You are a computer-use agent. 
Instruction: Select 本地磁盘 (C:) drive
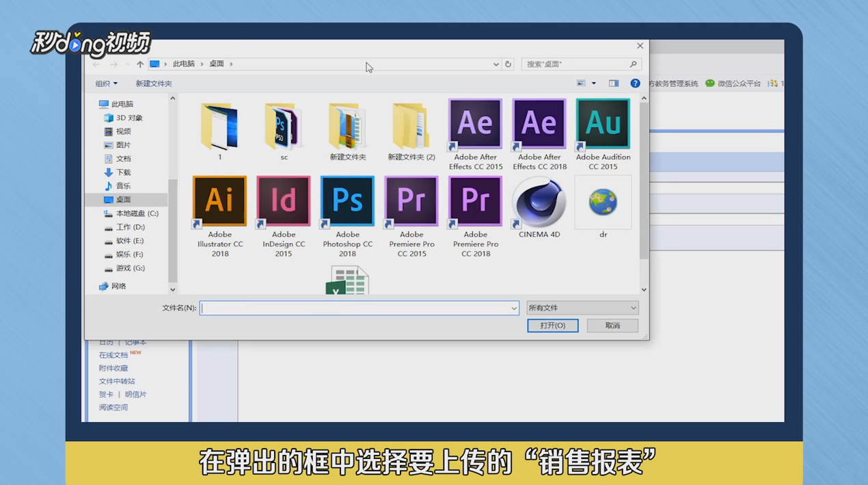coord(131,213)
